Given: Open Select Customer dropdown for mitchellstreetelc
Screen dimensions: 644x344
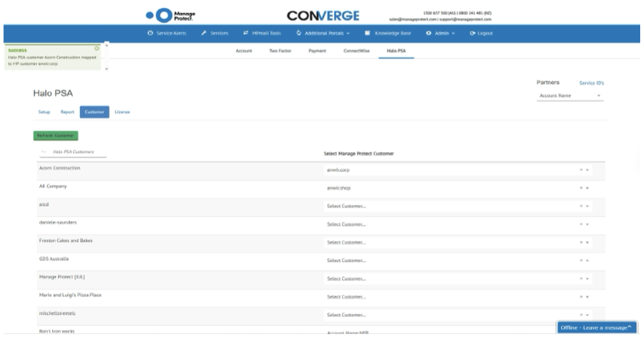Looking at the screenshot, I should (587, 314).
